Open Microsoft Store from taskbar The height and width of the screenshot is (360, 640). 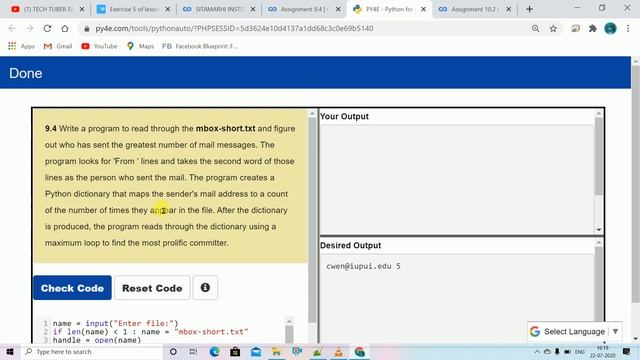[235, 352]
